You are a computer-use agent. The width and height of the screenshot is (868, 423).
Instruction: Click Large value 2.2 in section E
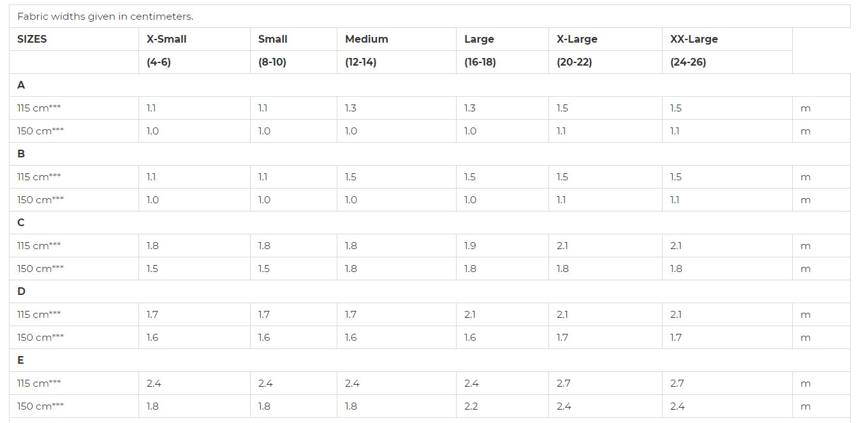tap(503, 406)
